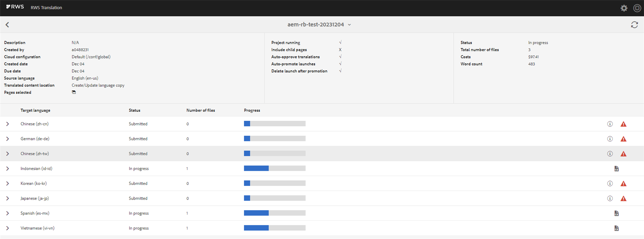644x239 pixels.
Task: Click the In progress project status
Action: tap(538, 43)
